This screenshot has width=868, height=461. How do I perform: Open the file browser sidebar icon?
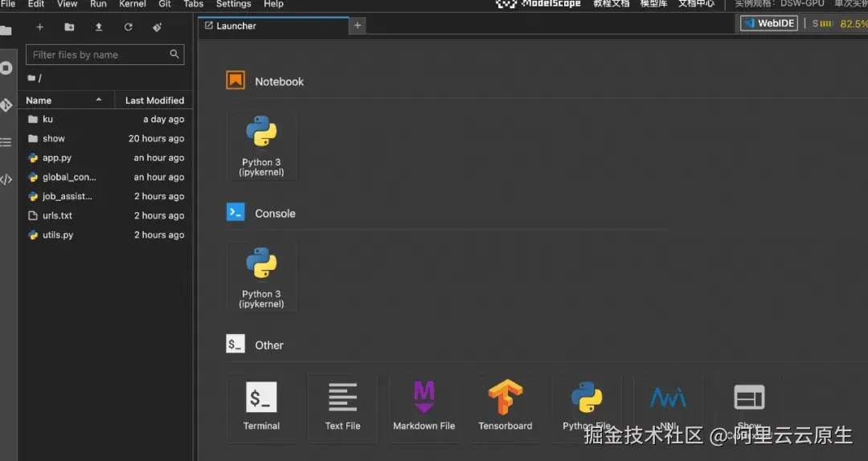[6, 31]
